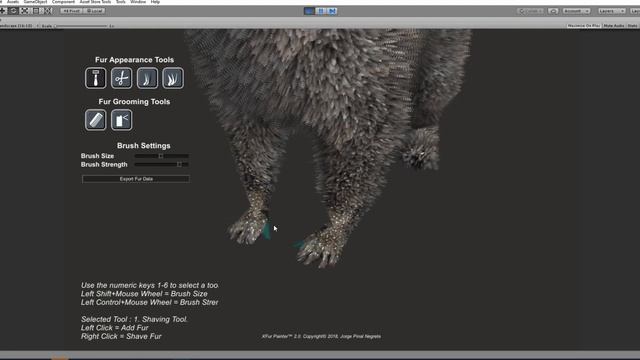Open the Collab dropdown
Image resolution: width=640 pixels, height=360 pixels.
(531, 11)
